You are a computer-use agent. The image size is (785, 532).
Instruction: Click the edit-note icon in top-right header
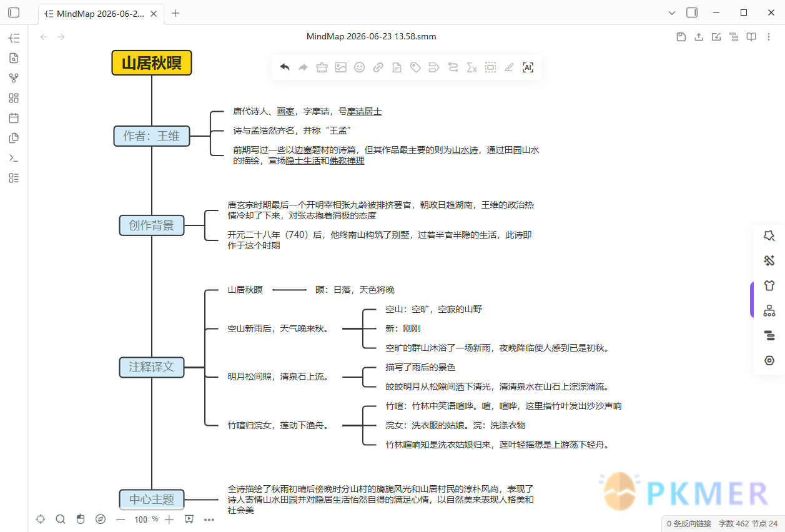(x=716, y=37)
